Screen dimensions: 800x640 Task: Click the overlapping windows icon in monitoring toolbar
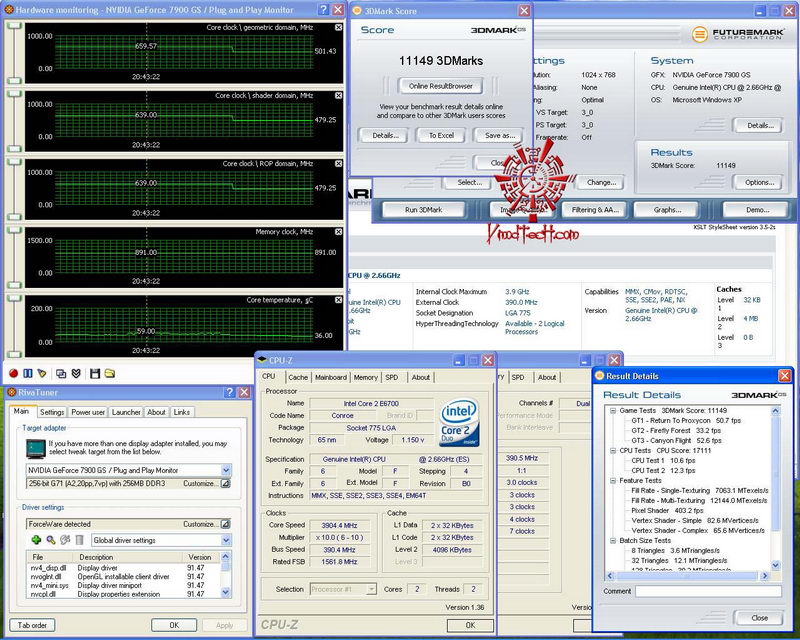(x=61, y=374)
